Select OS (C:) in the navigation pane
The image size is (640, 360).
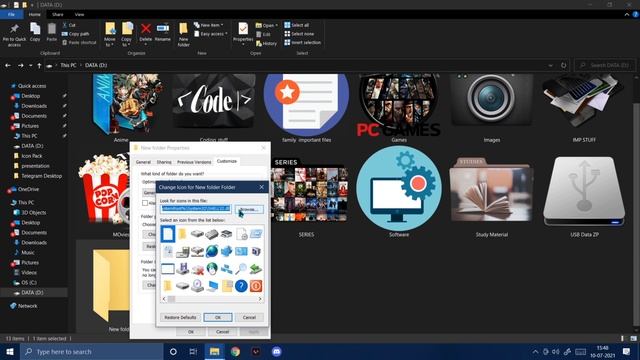tap(29, 282)
